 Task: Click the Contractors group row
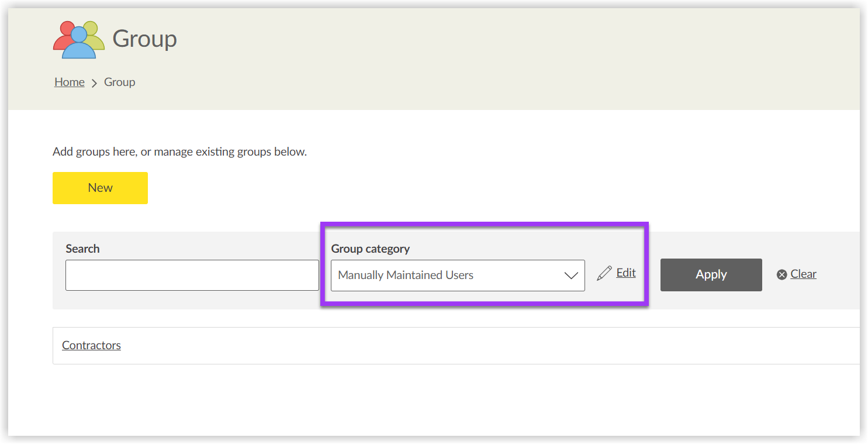pyautogui.click(x=91, y=345)
